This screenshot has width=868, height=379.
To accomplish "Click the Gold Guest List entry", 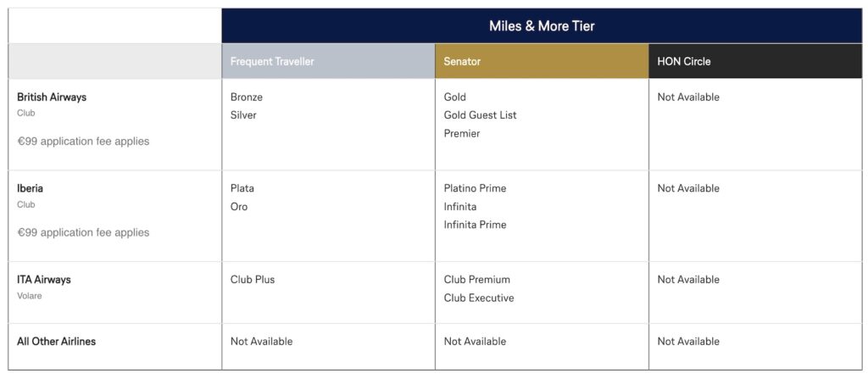I will pyautogui.click(x=480, y=115).
